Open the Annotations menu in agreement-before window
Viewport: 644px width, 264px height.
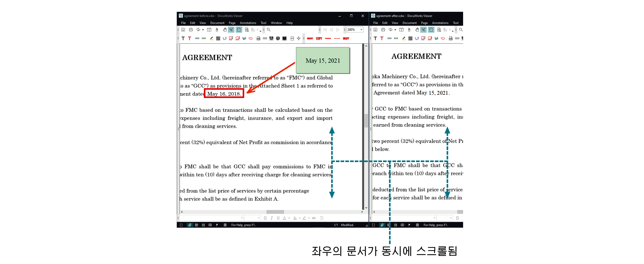pyautogui.click(x=248, y=23)
